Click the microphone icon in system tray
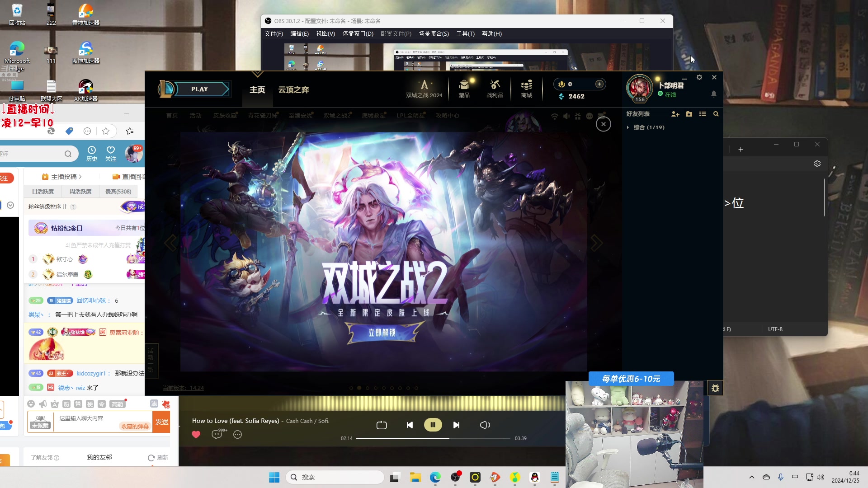This screenshot has width=868, height=488. 780,477
